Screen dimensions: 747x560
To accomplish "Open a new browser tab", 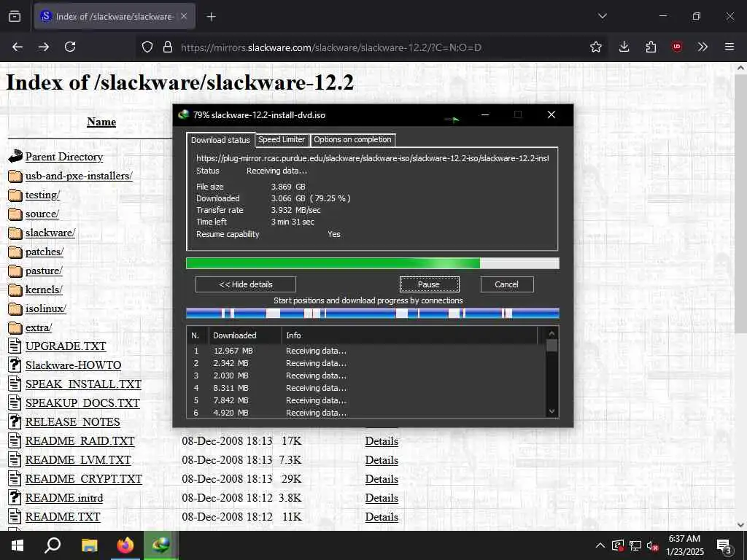I will pyautogui.click(x=211, y=17).
